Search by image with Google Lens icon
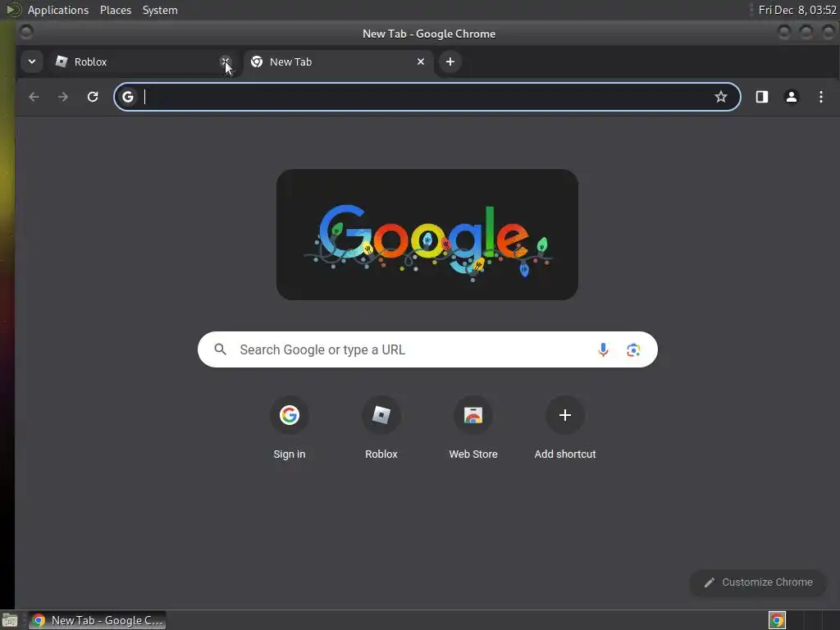Image resolution: width=840 pixels, height=630 pixels. click(x=633, y=349)
